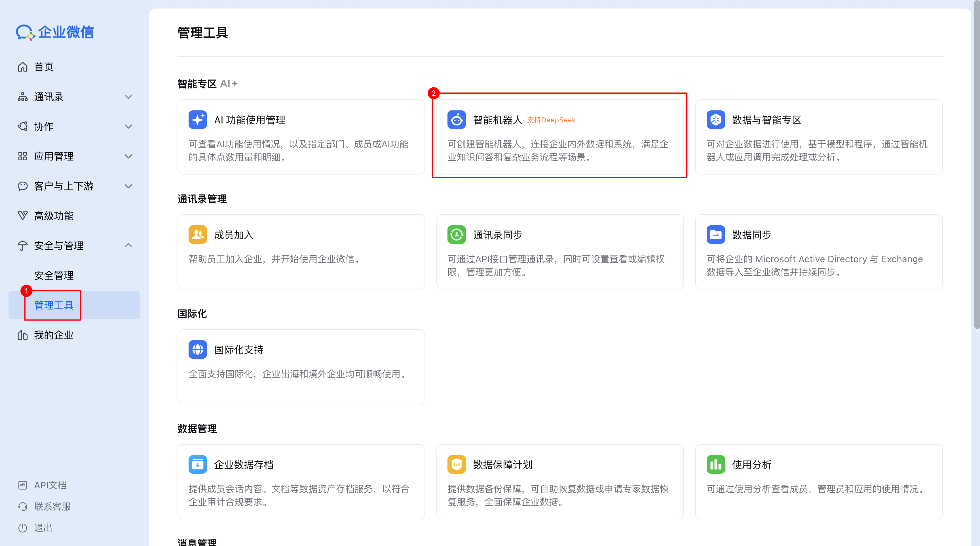Open the 成员加入 card title

[234, 235]
